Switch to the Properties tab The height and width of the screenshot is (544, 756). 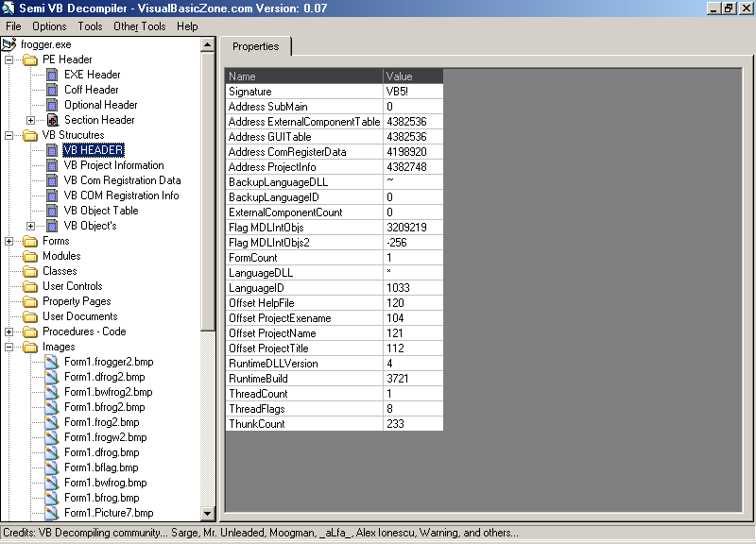(256, 45)
